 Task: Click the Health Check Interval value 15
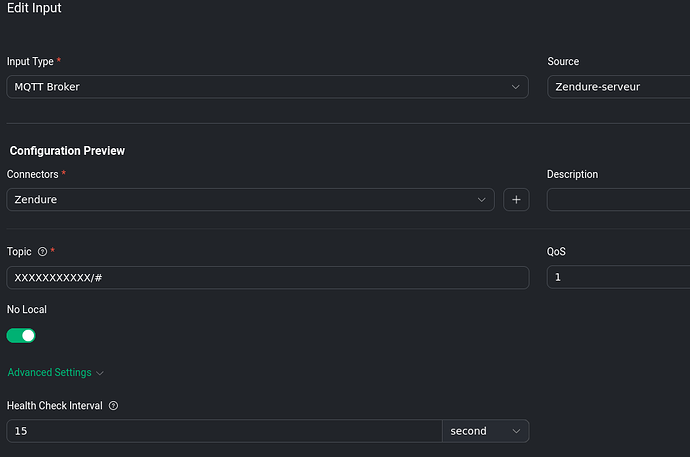(x=224, y=431)
